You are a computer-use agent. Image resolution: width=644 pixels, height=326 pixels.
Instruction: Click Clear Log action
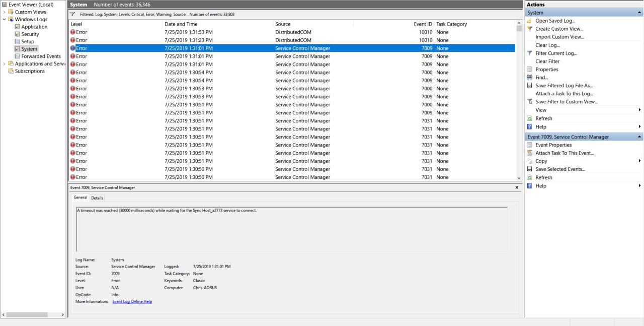[x=547, y=45]
